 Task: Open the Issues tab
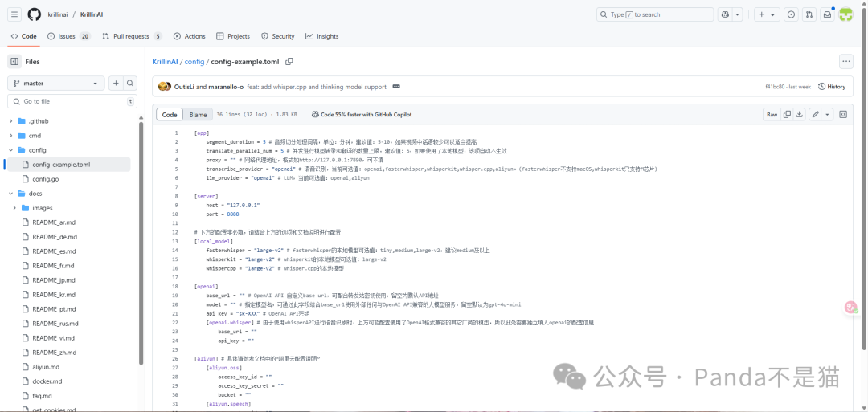pos(69,36)
